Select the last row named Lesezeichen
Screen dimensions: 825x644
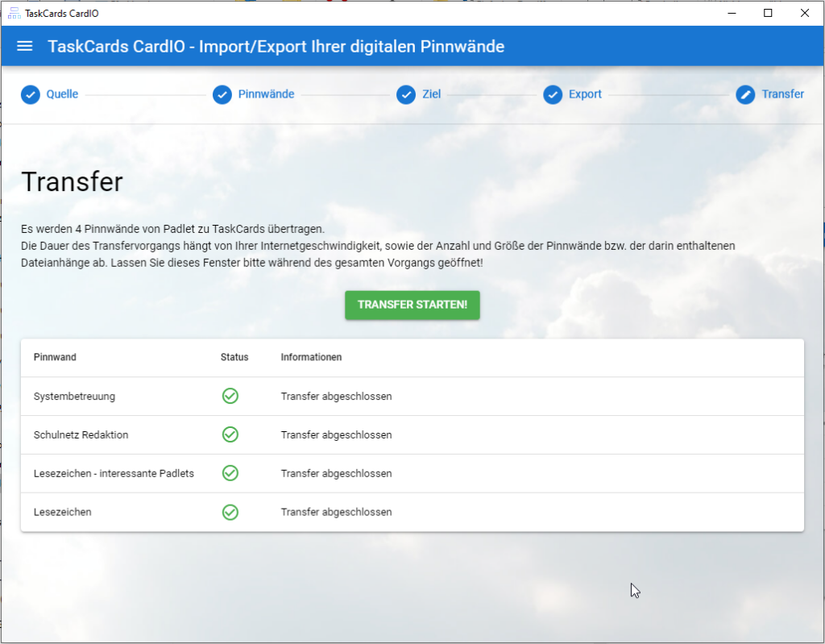[x=63, y=512]
